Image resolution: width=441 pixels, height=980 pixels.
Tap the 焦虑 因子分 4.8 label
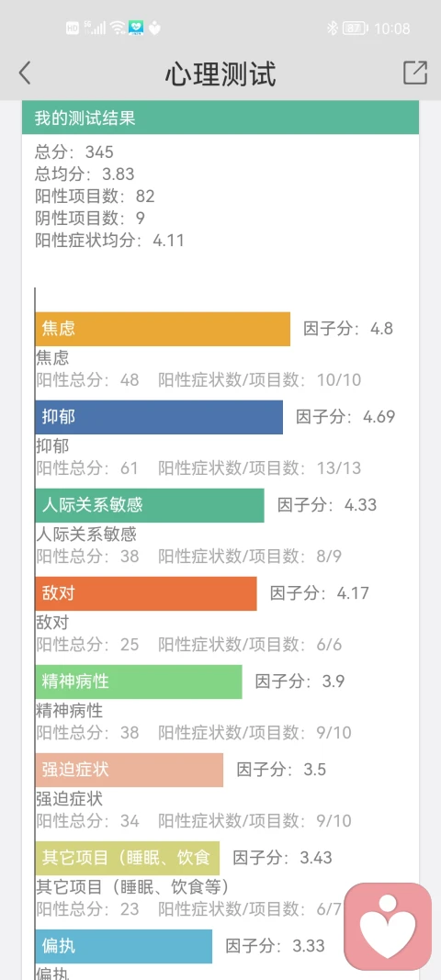[348, 328]
